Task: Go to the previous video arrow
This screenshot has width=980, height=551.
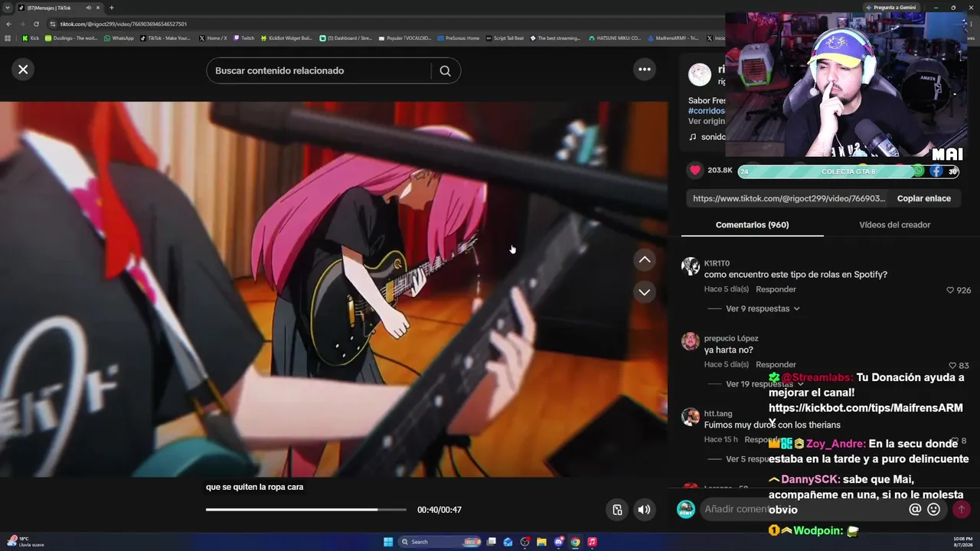Action: pyautogui.click(x=645, y=260)
